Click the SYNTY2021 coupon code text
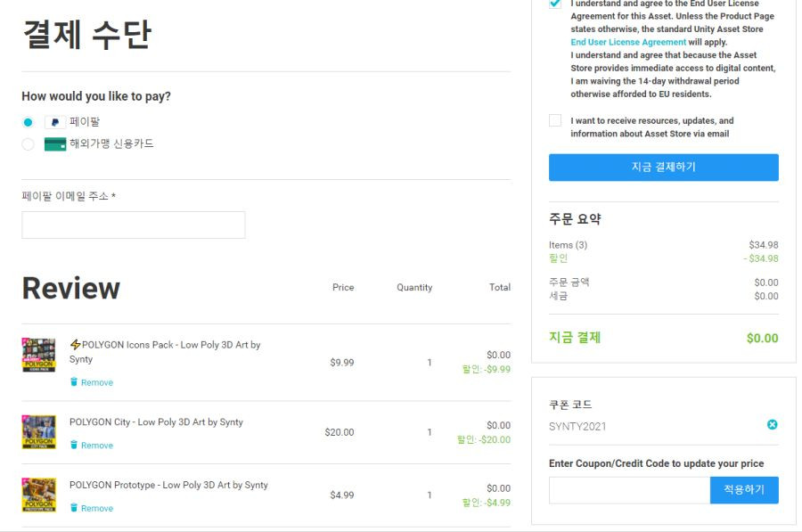 577,427
